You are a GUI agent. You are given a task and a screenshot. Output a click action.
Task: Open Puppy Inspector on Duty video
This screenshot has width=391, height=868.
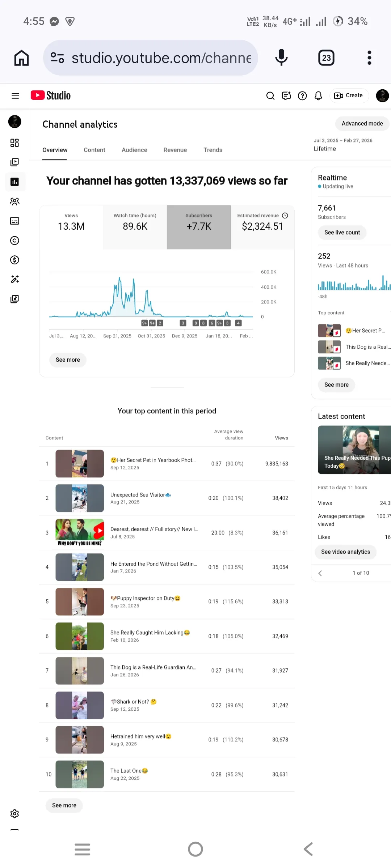click(167, 601)
